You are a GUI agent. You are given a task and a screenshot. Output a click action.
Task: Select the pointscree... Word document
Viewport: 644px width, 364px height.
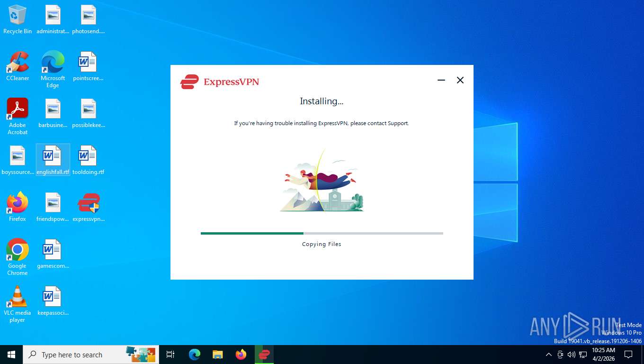[x=88, y=66]
